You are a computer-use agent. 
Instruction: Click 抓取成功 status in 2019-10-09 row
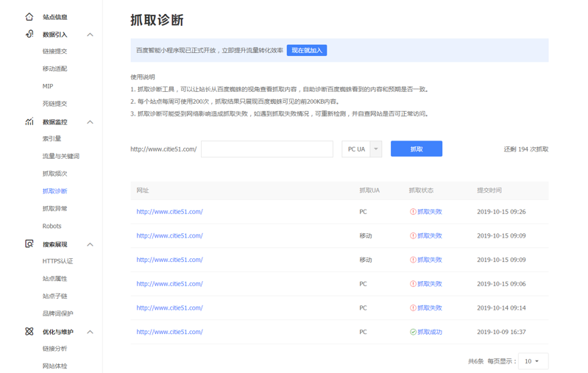pyautogui.click(x=430, y=332)
